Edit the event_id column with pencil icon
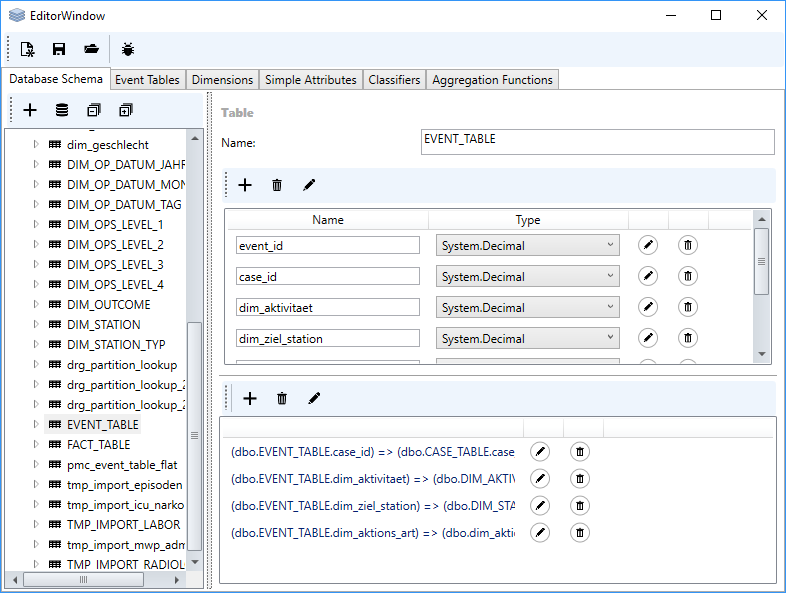 pyautogui.click(x=648, y=245)
